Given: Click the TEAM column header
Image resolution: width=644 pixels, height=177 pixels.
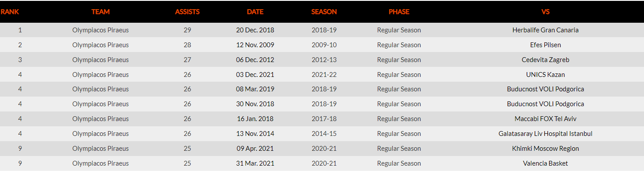Looking at the screenshot, I should pos(101,12).
